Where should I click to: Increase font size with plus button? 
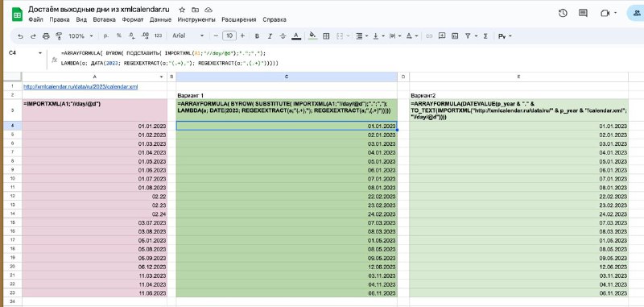click(x=242, y=36)
